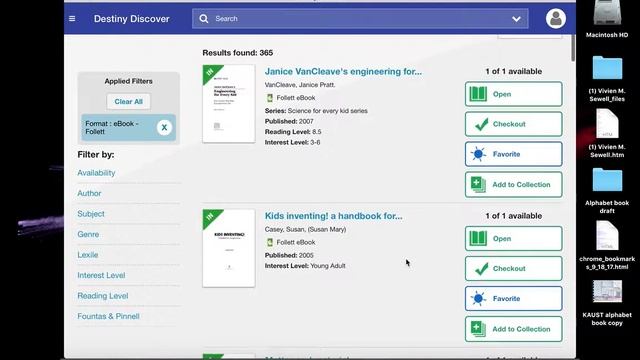Expand the Reading Level filter
Image resolution: width=640 pixels, height=360 pixels.
103,296
